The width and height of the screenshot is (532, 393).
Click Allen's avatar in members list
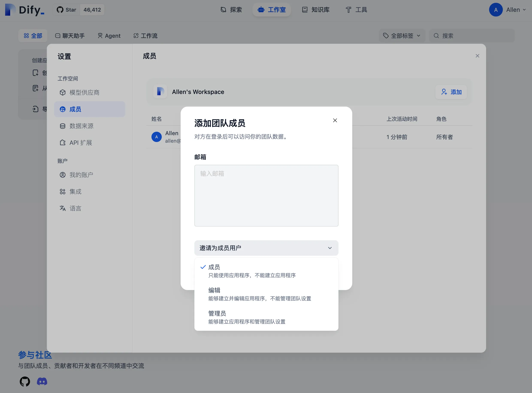coord(156,137)
